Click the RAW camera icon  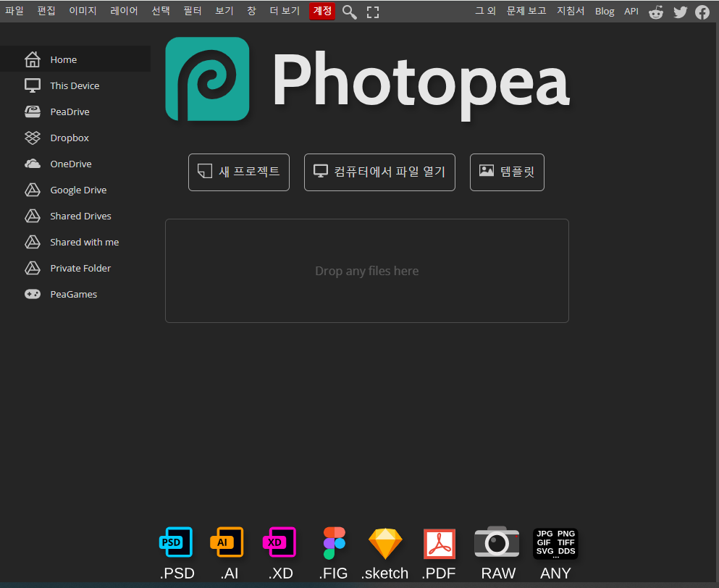tap(497, 542)
